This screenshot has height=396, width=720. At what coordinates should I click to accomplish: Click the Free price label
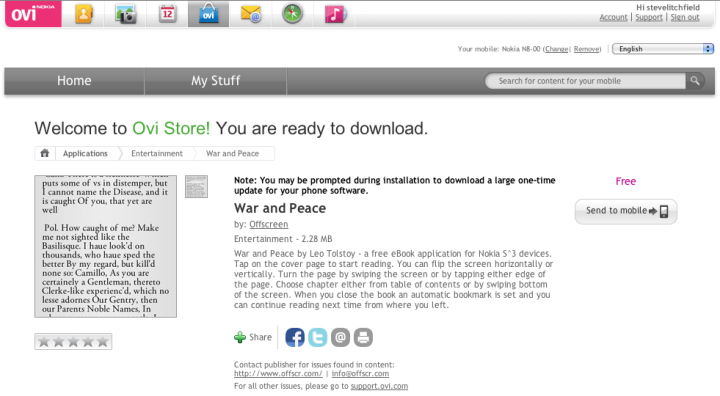point(625,181)
